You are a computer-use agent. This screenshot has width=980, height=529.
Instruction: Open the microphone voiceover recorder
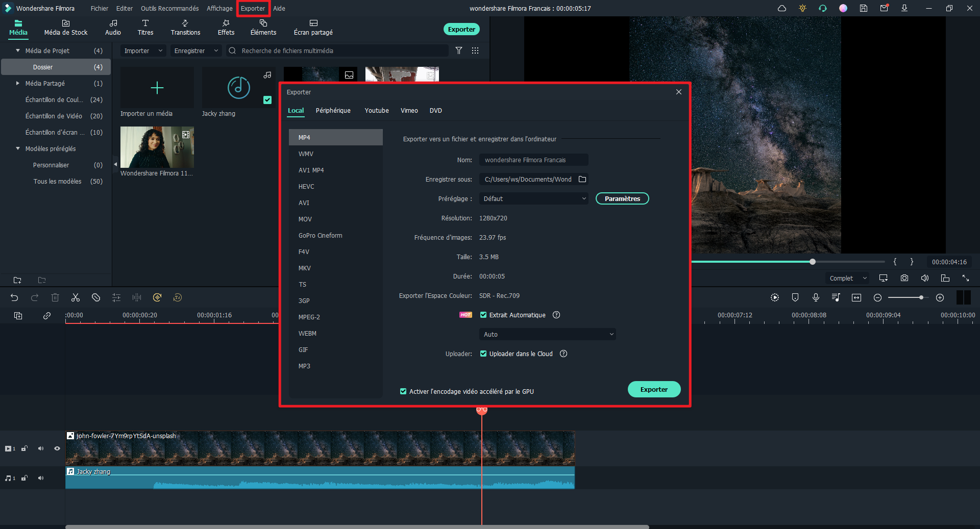pos(816,297)
